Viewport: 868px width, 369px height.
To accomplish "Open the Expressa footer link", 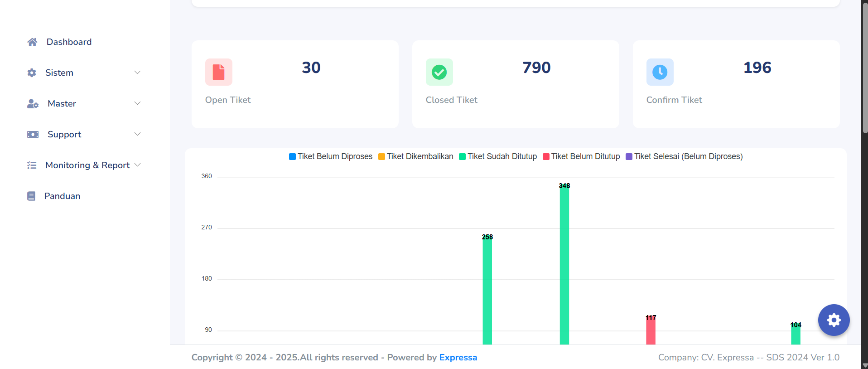I will click(458, 358).
